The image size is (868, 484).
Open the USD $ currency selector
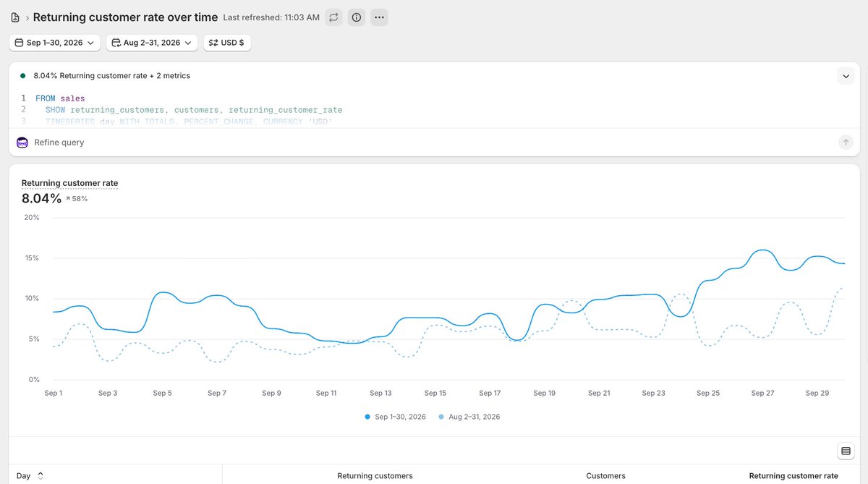tap(227, 43)
